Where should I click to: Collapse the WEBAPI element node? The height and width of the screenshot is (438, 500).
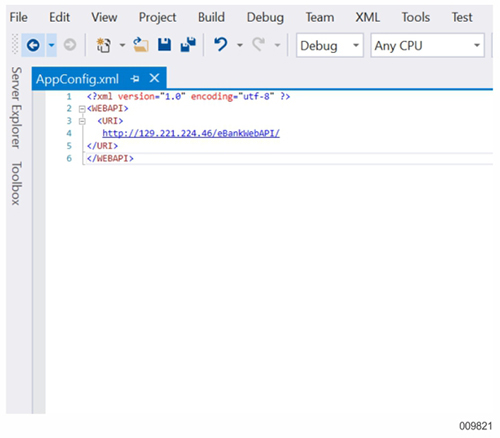click(82, 109)
